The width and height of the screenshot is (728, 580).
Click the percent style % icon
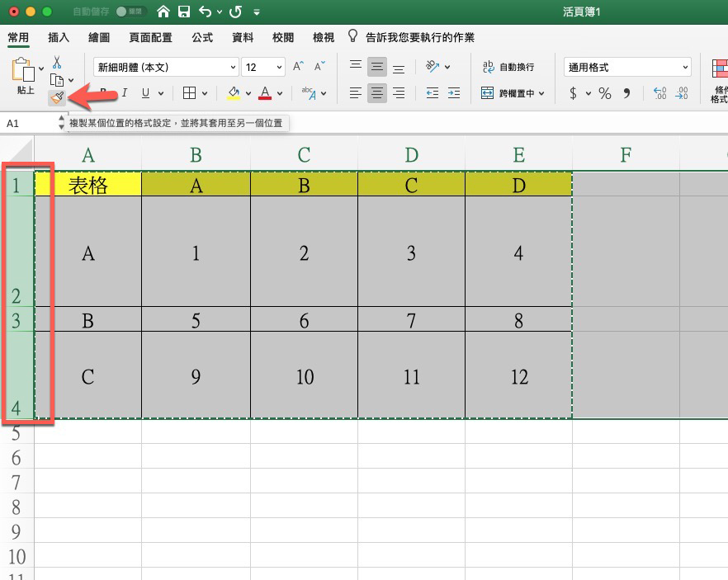(605, 94)
